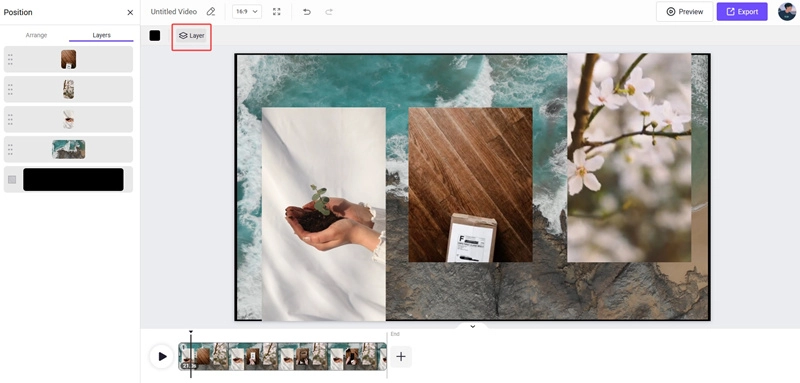
Task: Click the Export button
Action: 742,12
